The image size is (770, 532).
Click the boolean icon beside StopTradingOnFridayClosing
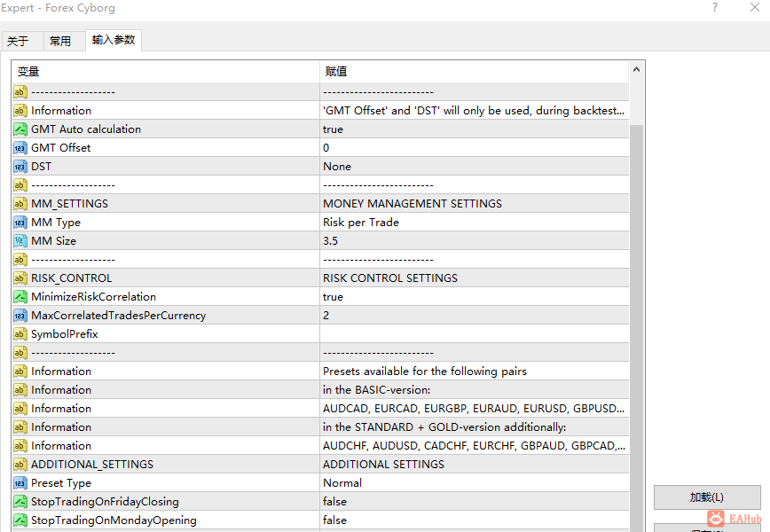pyautogui.click(x=20, y=502)
